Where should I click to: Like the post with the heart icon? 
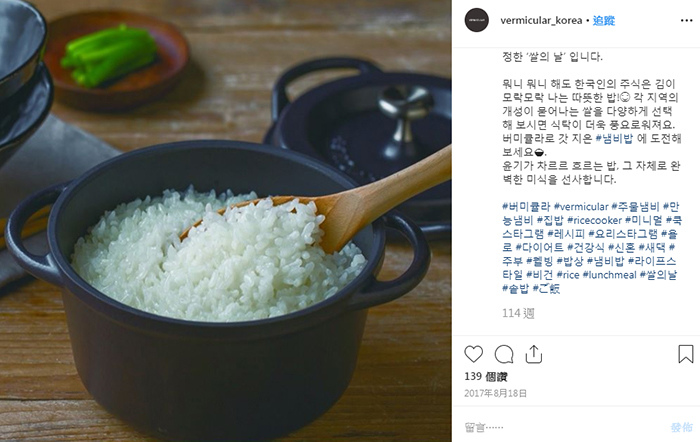(474, 354)
